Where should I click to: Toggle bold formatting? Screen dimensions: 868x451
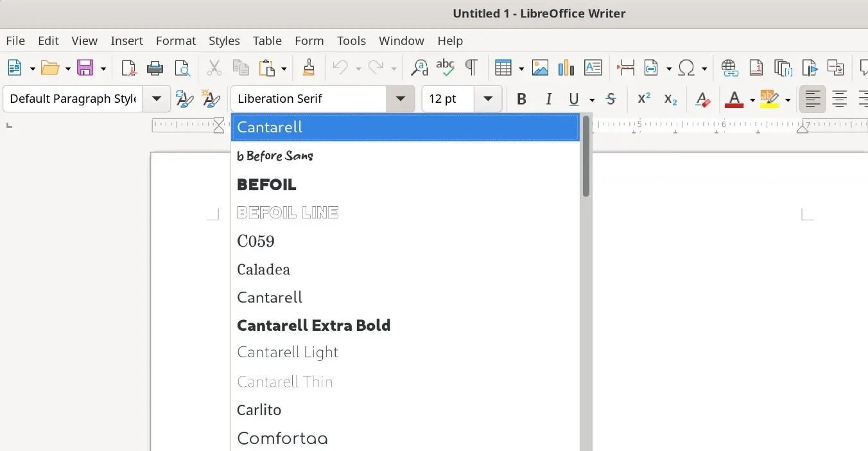(521, 99)
